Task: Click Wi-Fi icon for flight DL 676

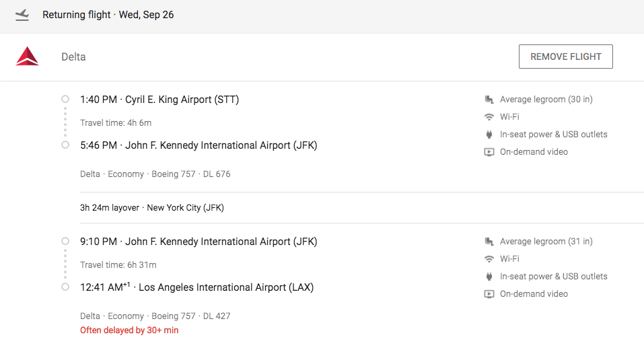Action: click(489, 117)
